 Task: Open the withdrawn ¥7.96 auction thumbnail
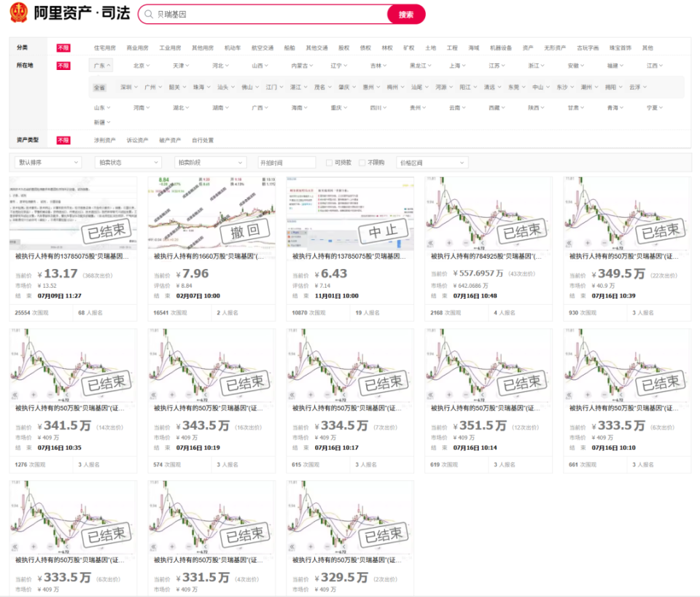click(x=211, y=214)
